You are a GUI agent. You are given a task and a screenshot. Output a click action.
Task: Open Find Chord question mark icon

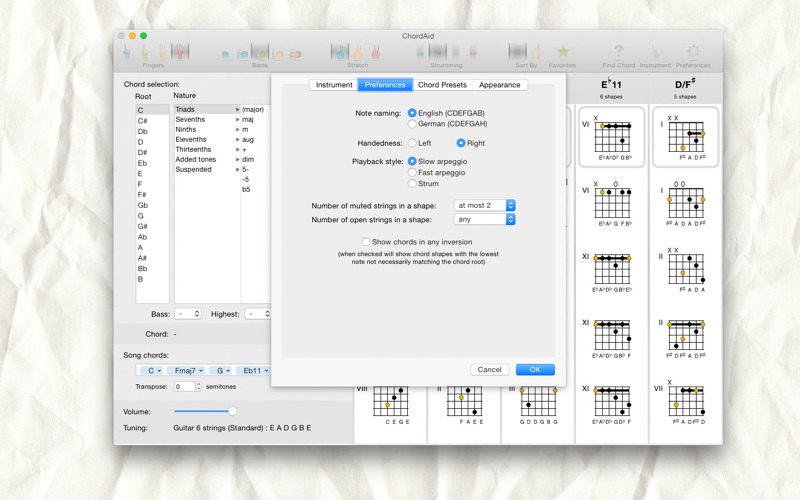618,52
